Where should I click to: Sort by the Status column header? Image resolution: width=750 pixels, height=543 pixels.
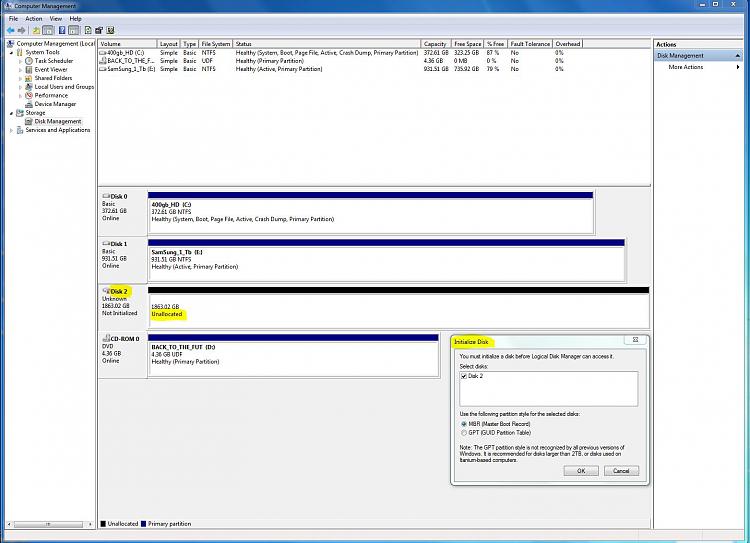327,44
